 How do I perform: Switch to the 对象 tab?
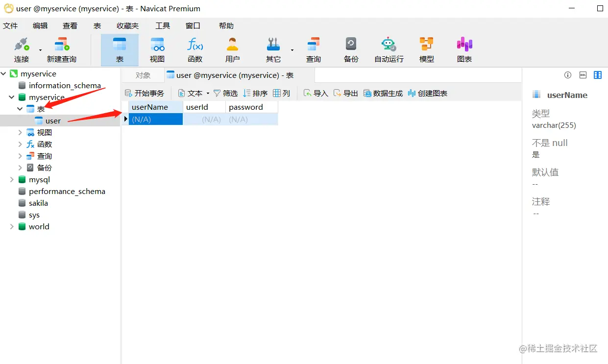(x=142, y=75)
